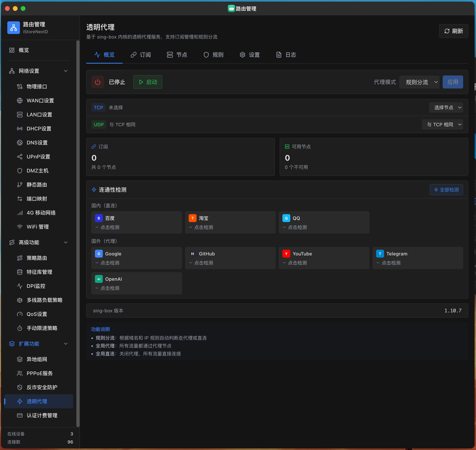This screenshot has width=476, height=450.
Task: Open the WiFi 管理 icon entry
Action: point(20,227)
